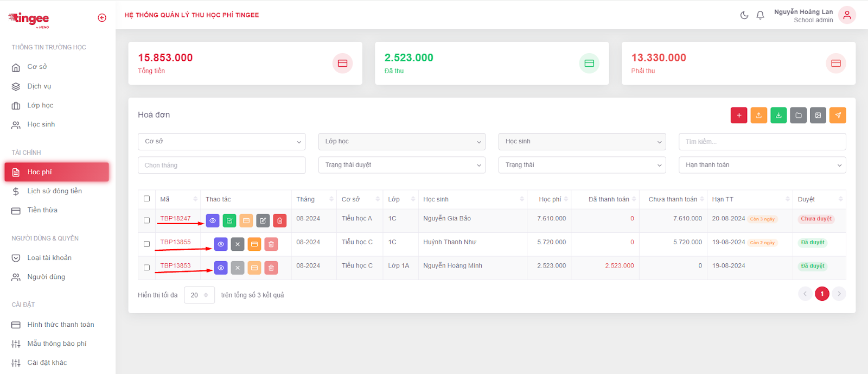Open Lịch sử đóng tiền in sidebar
The image size is (868, 374).
pyautogui.click(x=54, y=191)
